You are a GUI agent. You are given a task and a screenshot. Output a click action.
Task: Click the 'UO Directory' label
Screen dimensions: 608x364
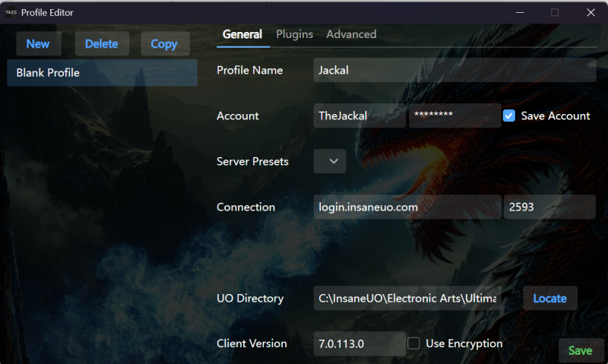250,299
